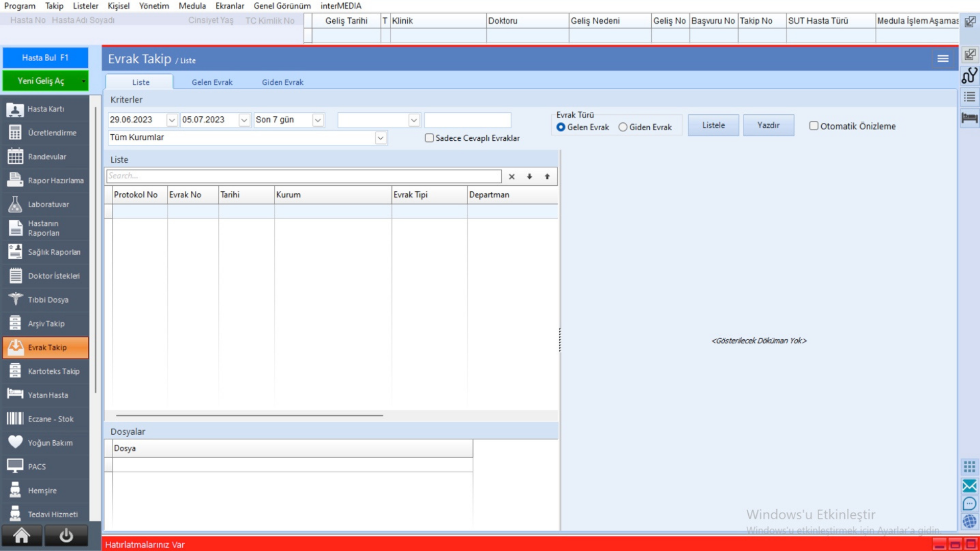The width and height of the screenshot is (980, 551).
Task: Click the mail envelope icon on right
Action: tap(969, 486)
